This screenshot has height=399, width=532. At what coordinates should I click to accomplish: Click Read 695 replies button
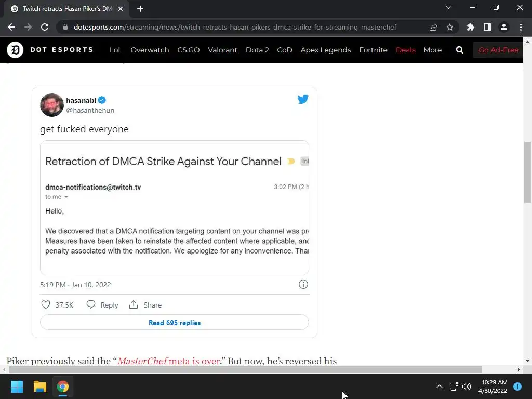pos(175,323)
